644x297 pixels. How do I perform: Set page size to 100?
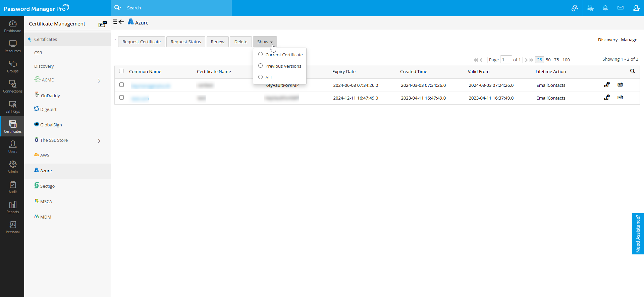click(566, 60)
